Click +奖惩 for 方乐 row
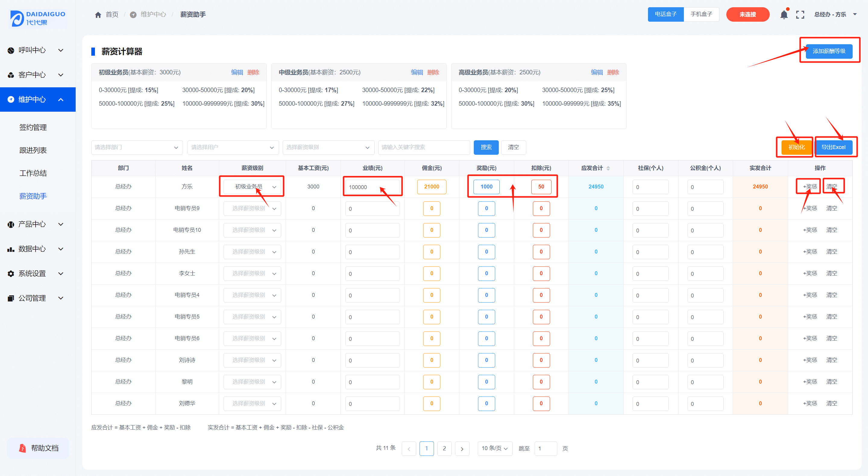This screenshot has width=868, height=476. click(810, 187)
